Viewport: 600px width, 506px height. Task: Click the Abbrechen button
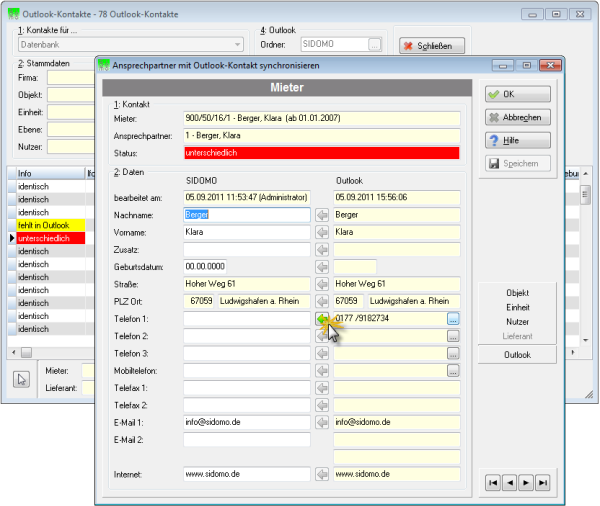518,117
